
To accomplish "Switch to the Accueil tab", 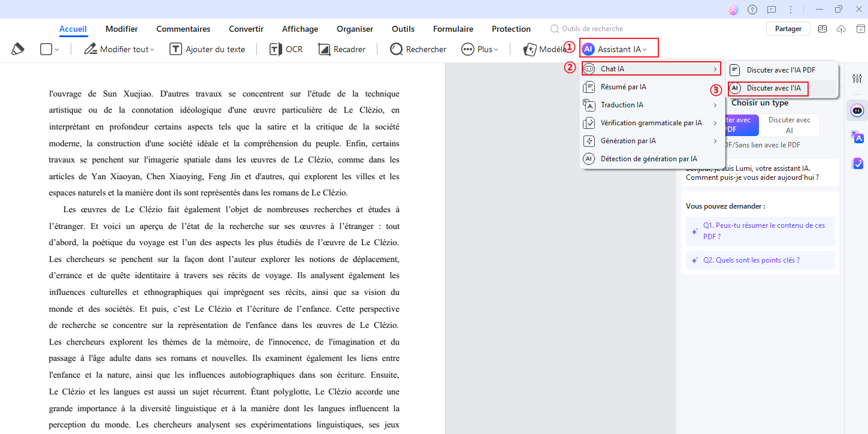I will [x=73, y=29].
